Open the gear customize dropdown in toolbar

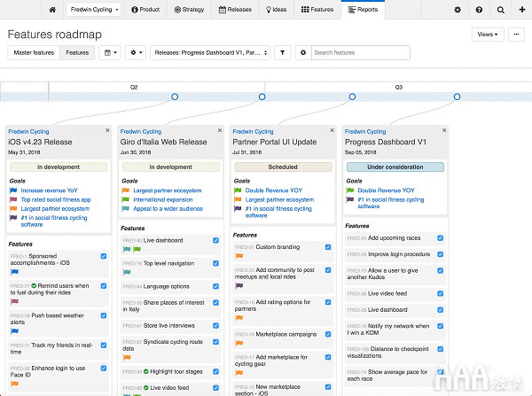click(x=136, y=52)
